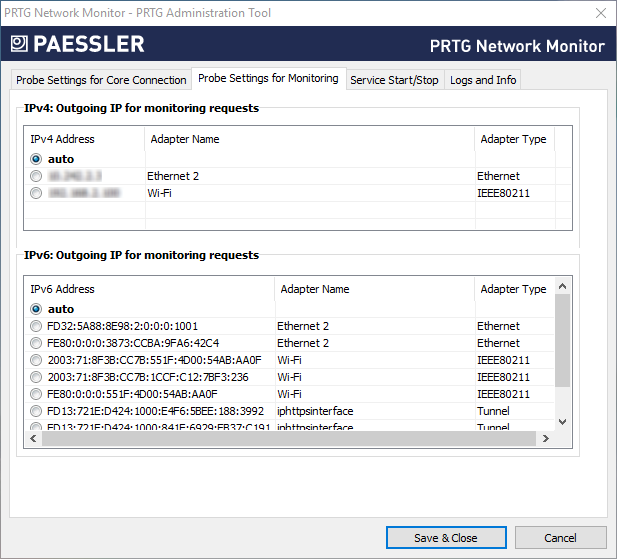Select the Ethernet 2 IPv4 address radio button
The width and height of the screenshot is (617, 559).
pyautogui.click(x=37, y=176)
